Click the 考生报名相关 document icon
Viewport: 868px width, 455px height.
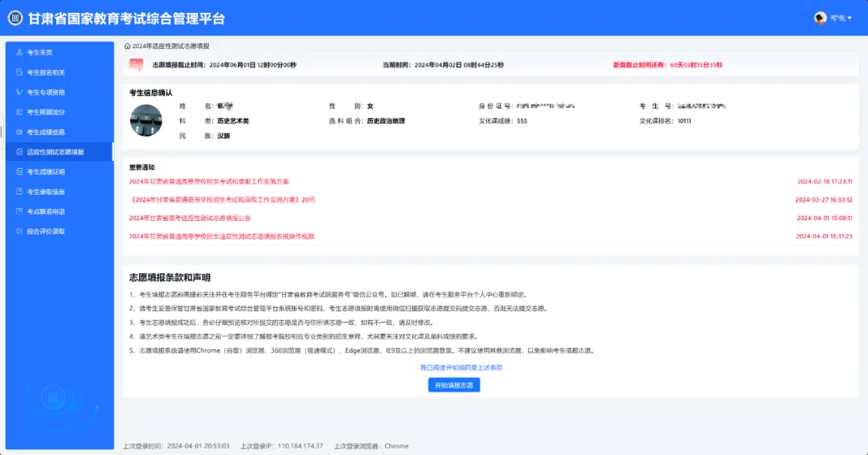(20, 72)
